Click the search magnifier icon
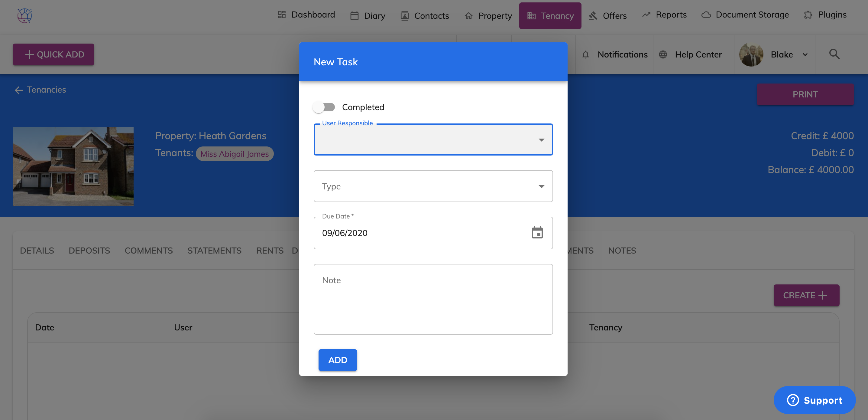 pos(834,54)
